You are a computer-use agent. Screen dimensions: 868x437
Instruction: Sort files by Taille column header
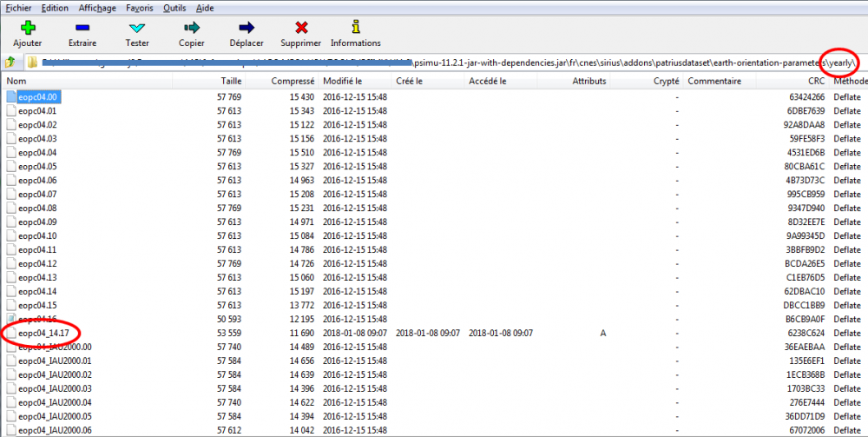pos(231,81)
